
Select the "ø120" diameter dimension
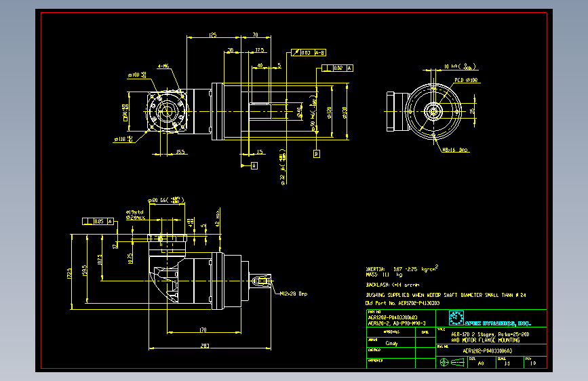[329, 113]
